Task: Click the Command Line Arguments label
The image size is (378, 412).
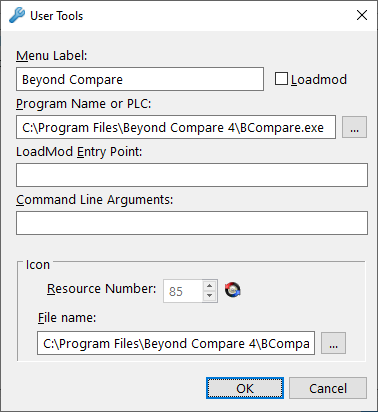Action: pyautogui.click(x=95, y=200)
